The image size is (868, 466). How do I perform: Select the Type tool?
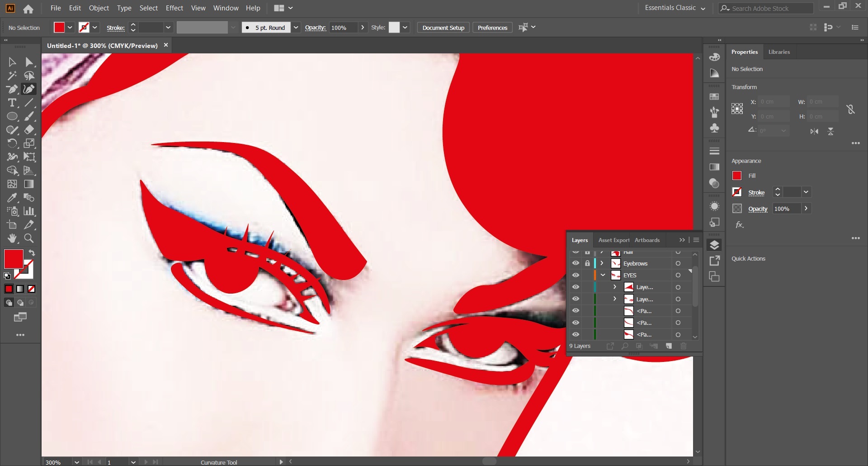[x=12, y=103]
